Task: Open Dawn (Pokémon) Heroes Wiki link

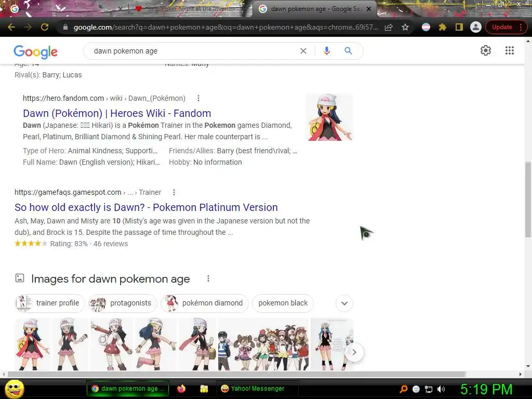Action: click(117, 113)
